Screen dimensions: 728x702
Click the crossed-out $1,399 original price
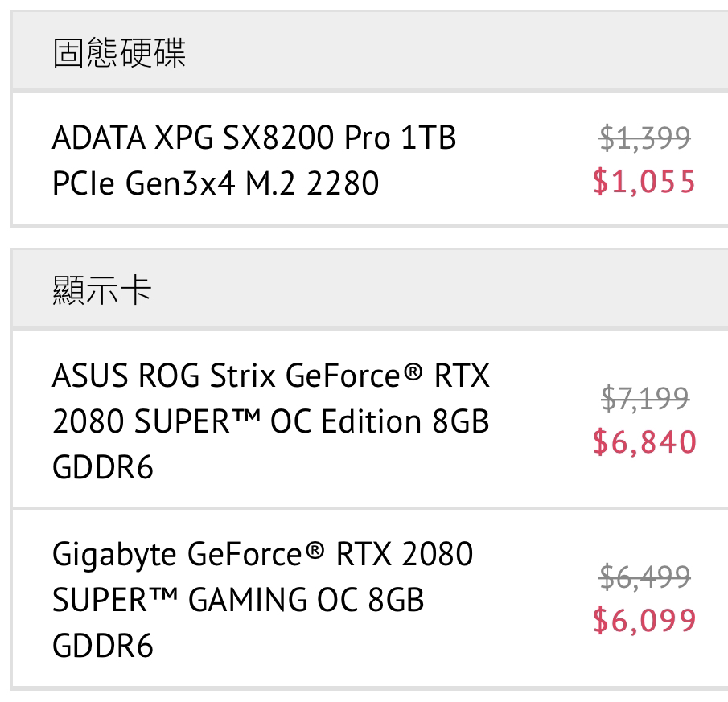click(x=645, y=138)
